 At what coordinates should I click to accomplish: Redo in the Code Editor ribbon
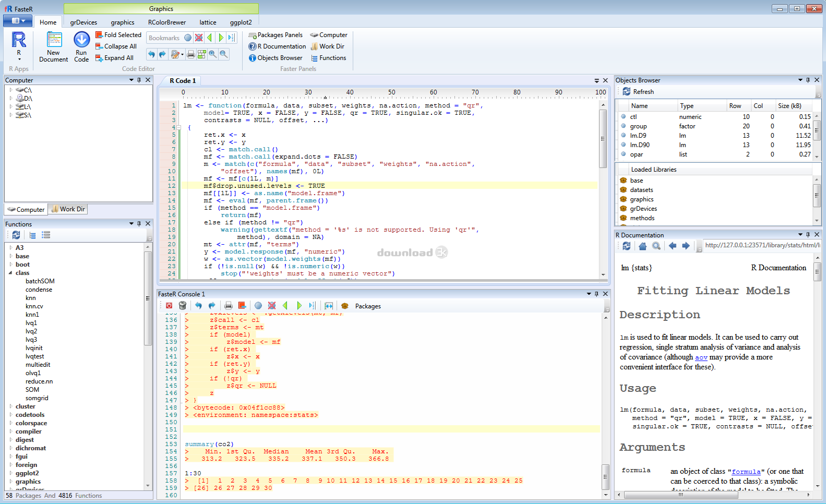[x=162, y=54]
